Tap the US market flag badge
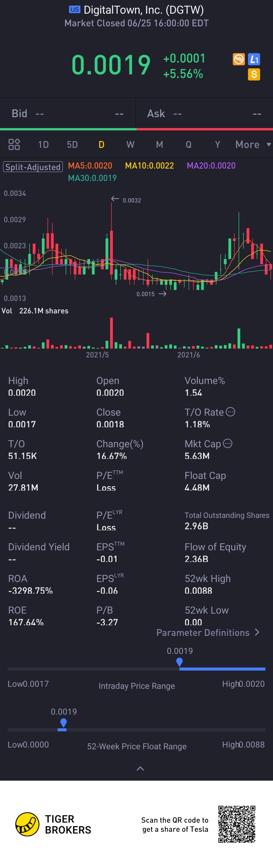The height and width of the screenshot is (868, 273). point(74,9)
